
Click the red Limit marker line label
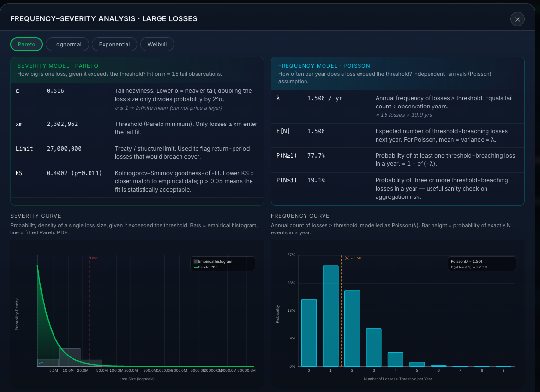[94, 258]
